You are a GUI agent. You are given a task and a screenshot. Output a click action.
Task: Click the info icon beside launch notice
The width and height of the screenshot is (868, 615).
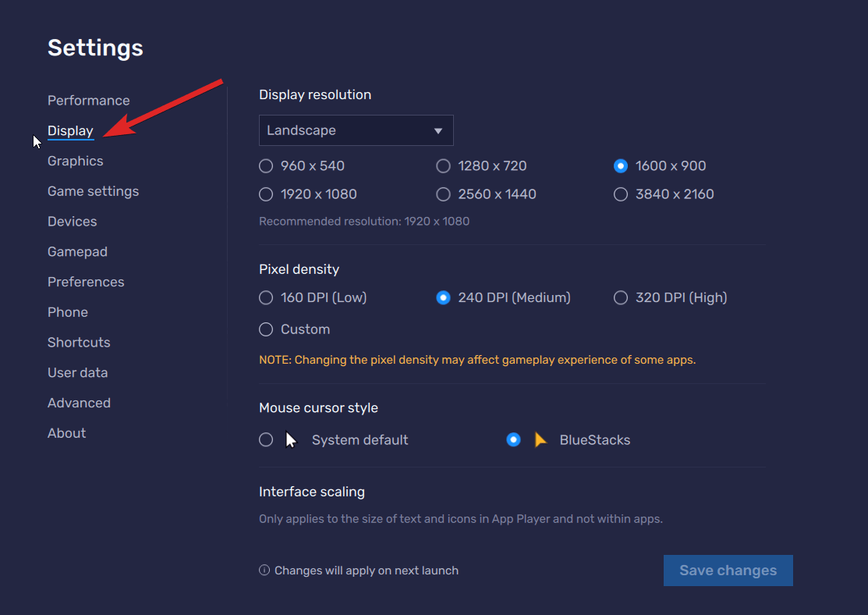pos(264,570)
